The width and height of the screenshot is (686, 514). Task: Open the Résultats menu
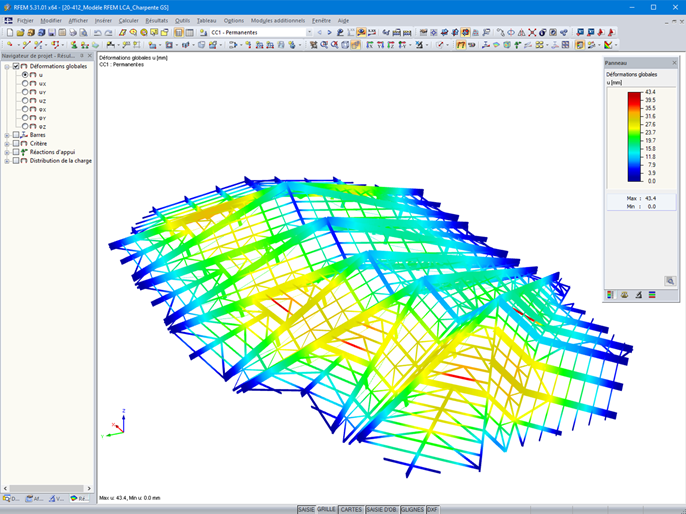157,21
